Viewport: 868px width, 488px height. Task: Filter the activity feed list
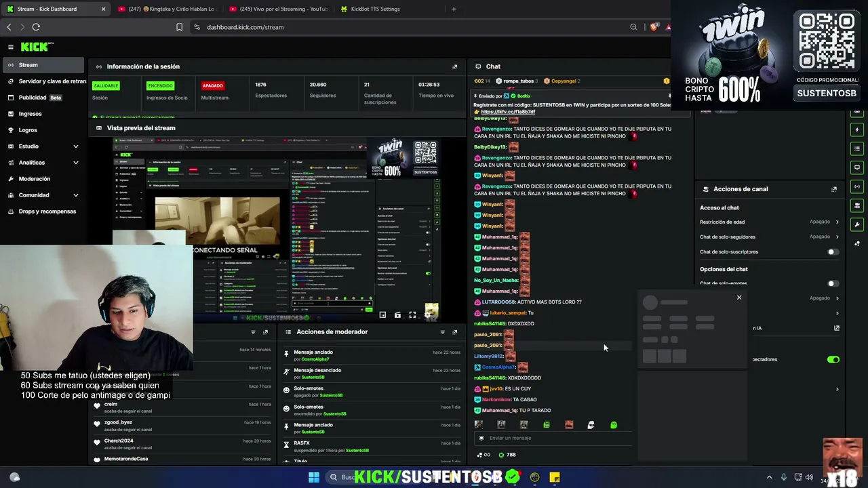253,332
